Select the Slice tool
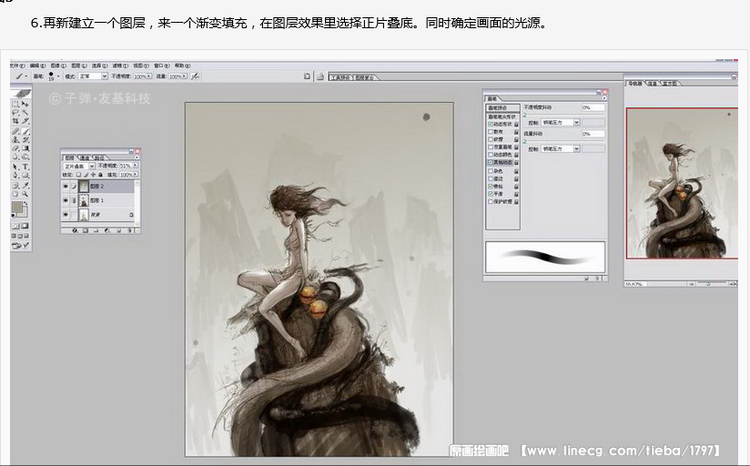This screenshot has height=466, width=750. (25, 121)
